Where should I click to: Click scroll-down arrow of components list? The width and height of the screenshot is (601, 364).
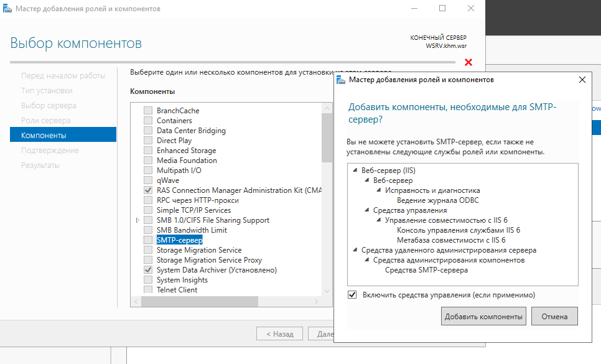327,291
